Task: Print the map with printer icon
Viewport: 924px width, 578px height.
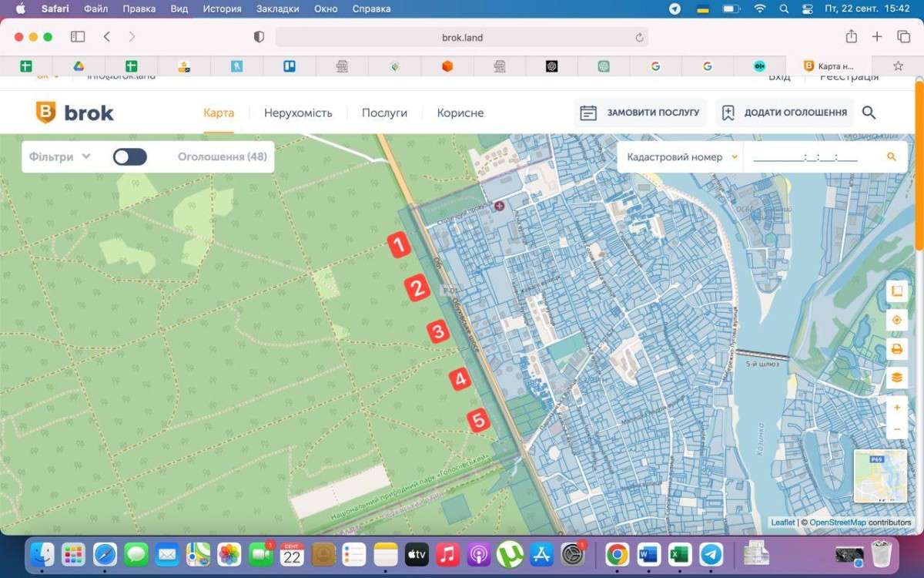Action: [x=896, y=349]
